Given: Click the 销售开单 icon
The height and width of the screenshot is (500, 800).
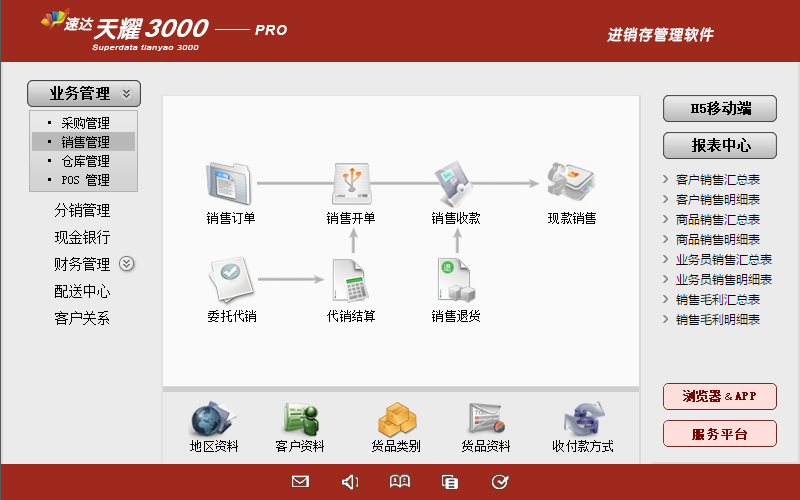Looking at the screenshot, I should coord(351,183).
